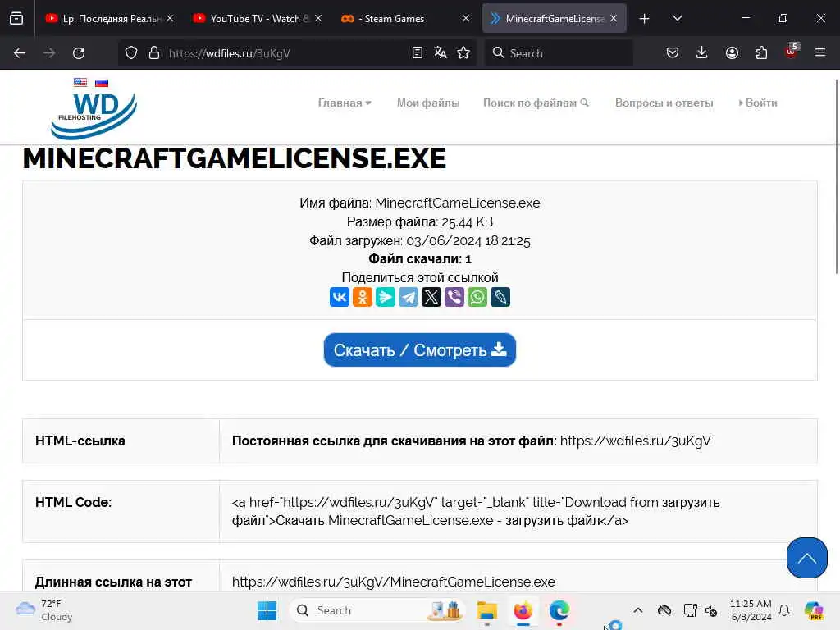
Task: Expand the Главная dropdown menu
Action: [345, 103]
